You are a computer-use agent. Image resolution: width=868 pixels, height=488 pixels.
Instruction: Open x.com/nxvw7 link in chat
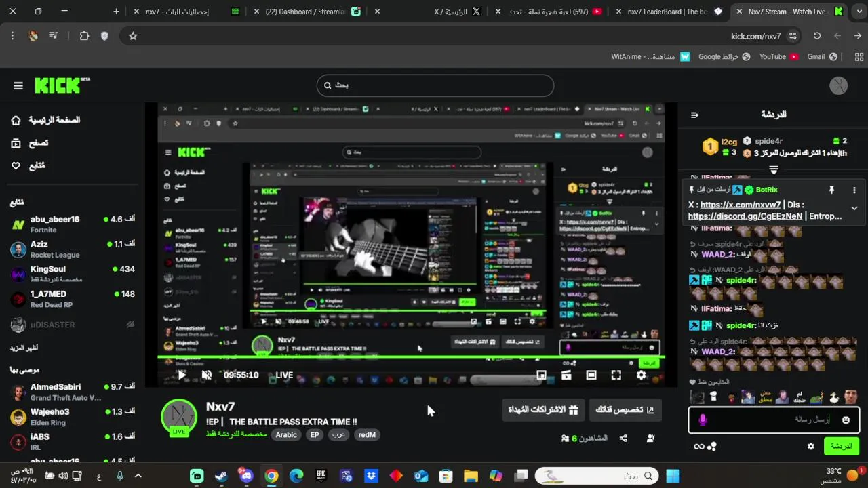[741, 205]
